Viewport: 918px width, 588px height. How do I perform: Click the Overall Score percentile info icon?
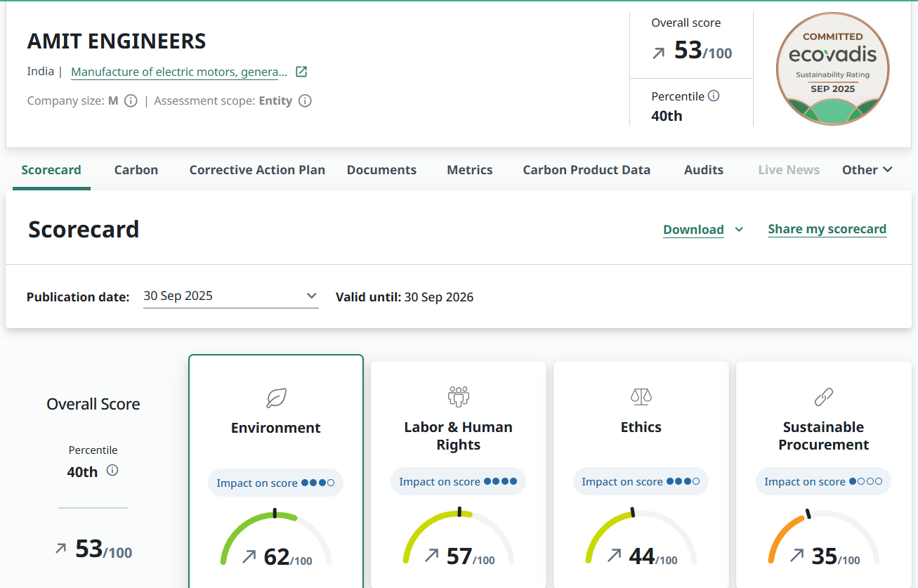[x=112, y=471]
